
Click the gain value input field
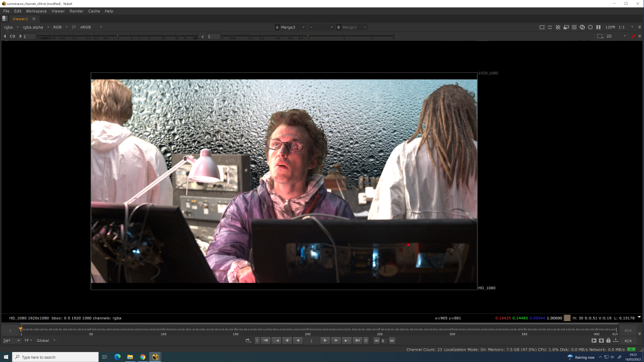point(30,36)
